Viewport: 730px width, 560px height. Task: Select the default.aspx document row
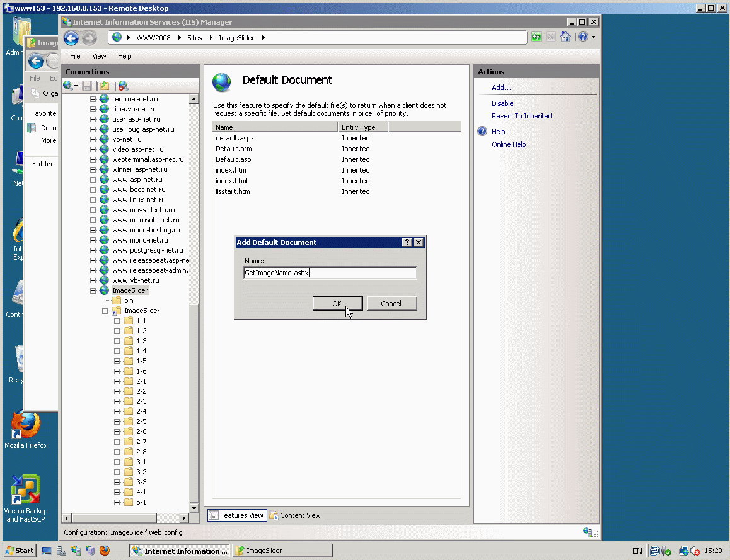pyautogui.click(x=336, y=138)
